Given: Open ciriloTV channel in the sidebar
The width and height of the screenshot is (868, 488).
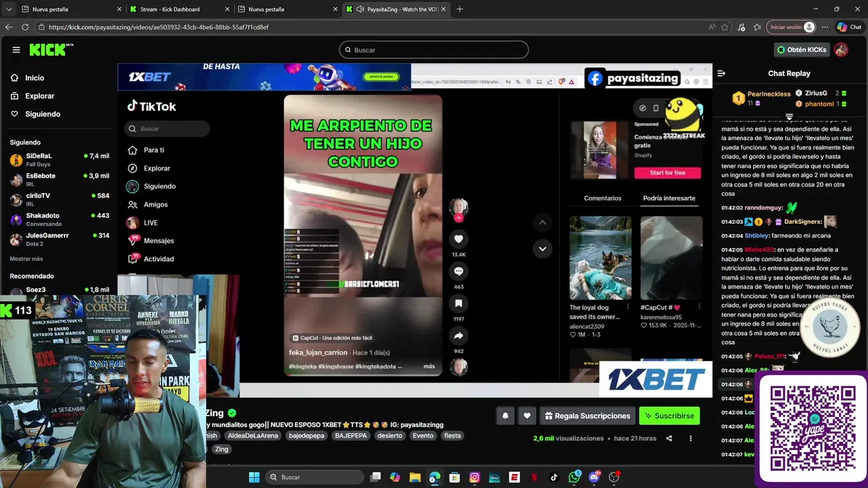Looking at the screenshot, I should [60, 199].
